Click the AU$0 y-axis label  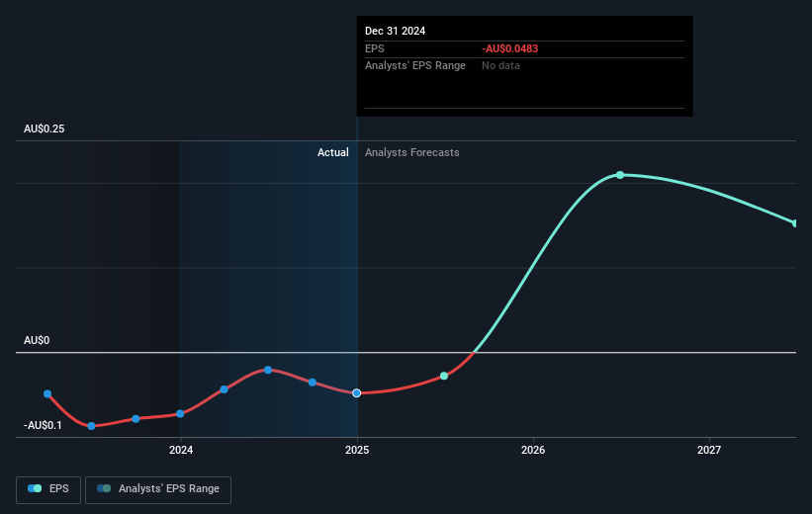(x=37, y=340)
